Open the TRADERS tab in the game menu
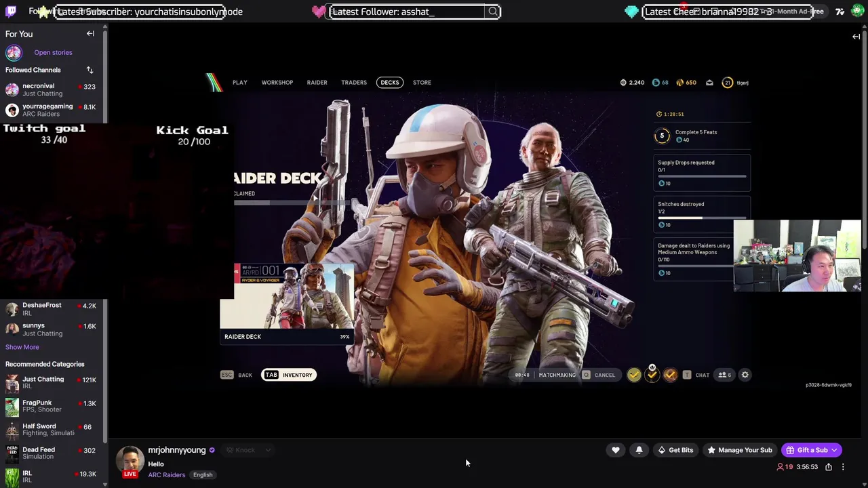 click(x=354, y=83)
